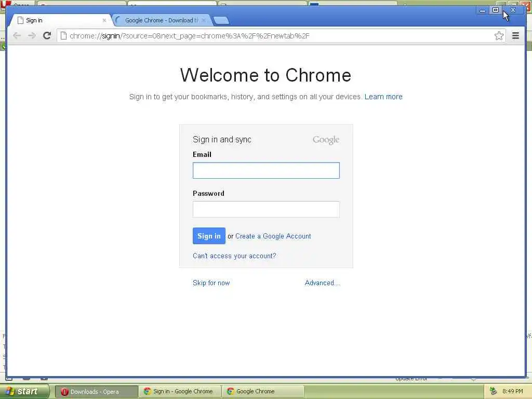This screenshot has width=532, height=399.
Task: Click the address bar URL
Action: pyautogui.click(x=189, y=36)
